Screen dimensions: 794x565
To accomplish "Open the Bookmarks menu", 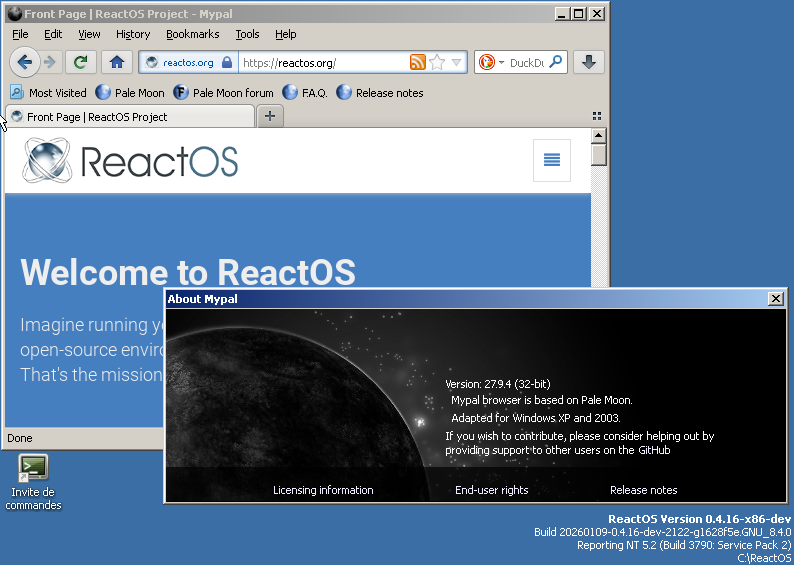I will (192, 34).
